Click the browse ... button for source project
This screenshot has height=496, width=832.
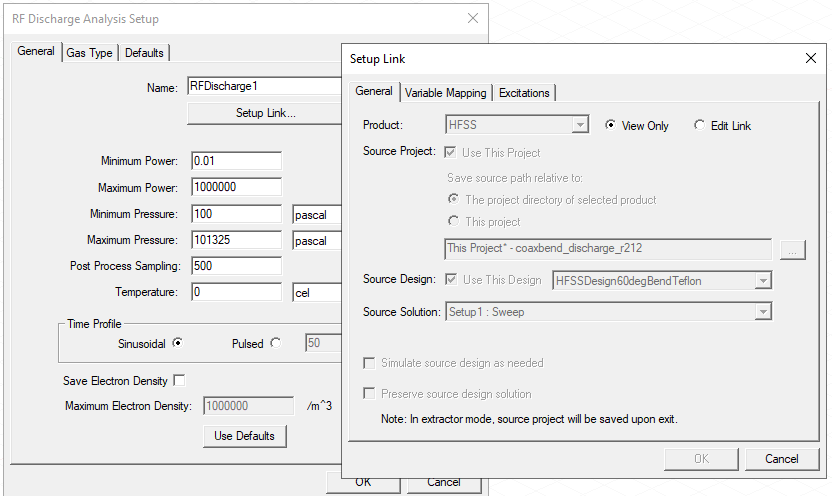pos(793,250)
